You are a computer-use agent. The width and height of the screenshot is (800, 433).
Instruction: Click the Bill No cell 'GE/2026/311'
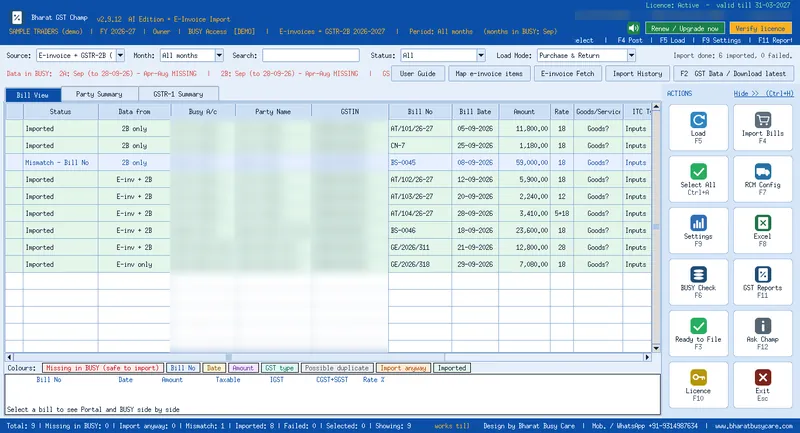420,247
